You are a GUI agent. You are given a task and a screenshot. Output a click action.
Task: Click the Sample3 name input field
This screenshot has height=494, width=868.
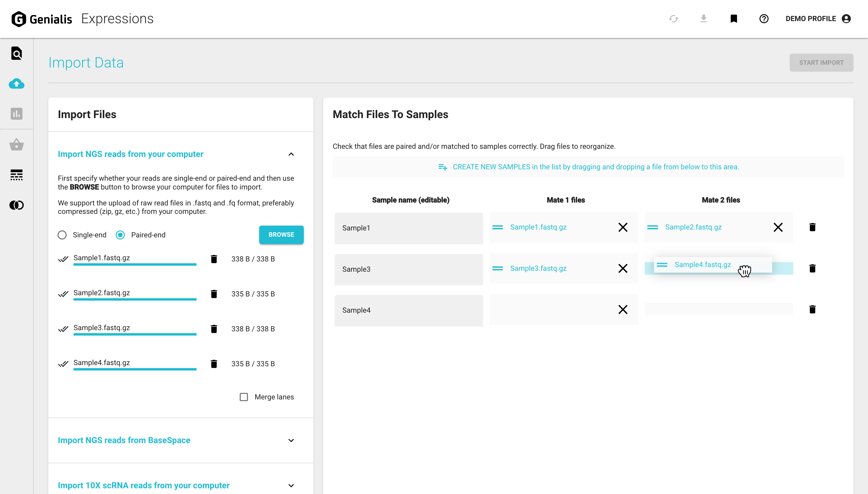pyautogui.click(x=408, y=269)
